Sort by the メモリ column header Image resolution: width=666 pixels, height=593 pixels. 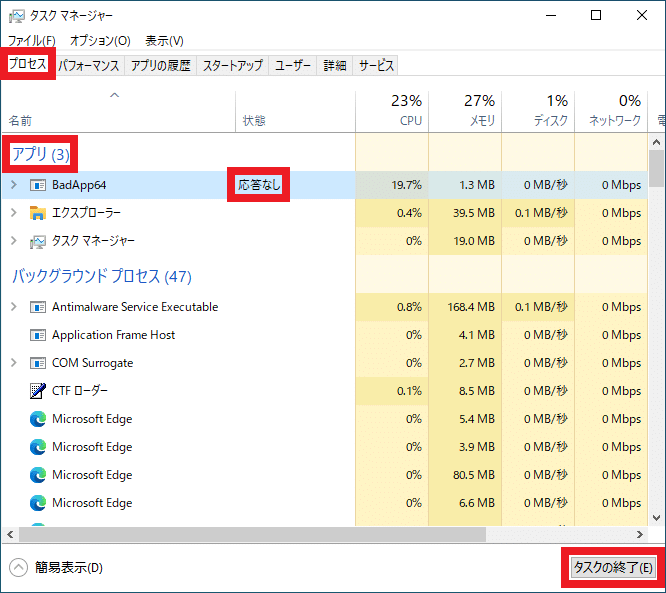coord(465,111)
